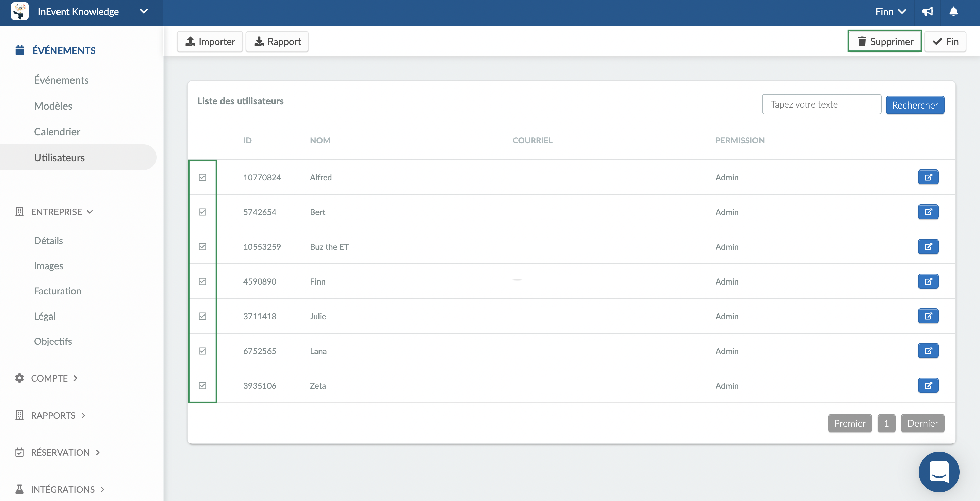Image resolution: width=980 pixels, height=501 pixels.
Task: Open the notifications bell icon
Action: tap(953, 12)
